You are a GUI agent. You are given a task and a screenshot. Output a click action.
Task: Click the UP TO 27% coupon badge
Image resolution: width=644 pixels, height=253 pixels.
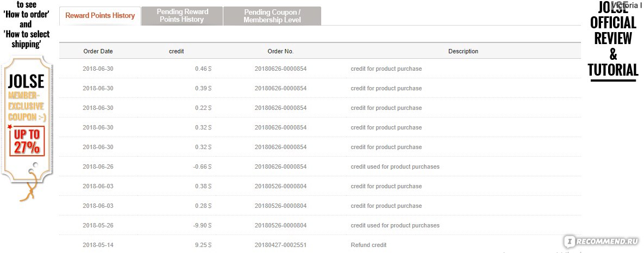(27, 141)
